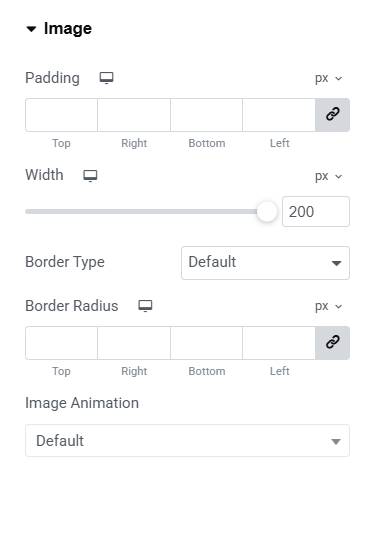
Task: Click the Image section heading
Action: [68, 29]
